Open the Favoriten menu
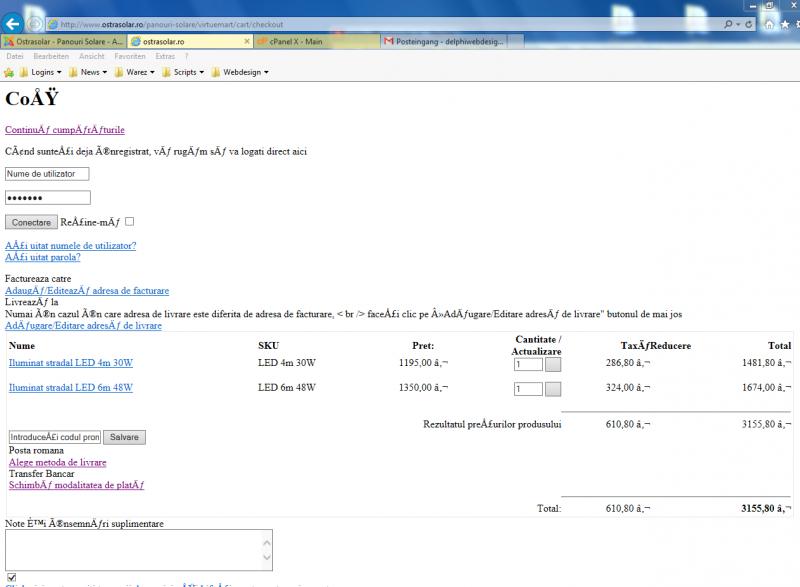800x587 pixels. 130,57
